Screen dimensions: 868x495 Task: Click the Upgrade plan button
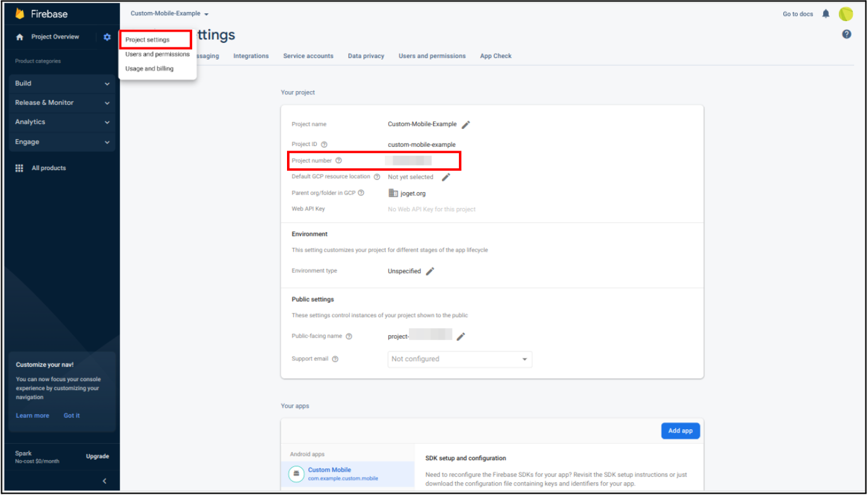[x=97, y=456]
